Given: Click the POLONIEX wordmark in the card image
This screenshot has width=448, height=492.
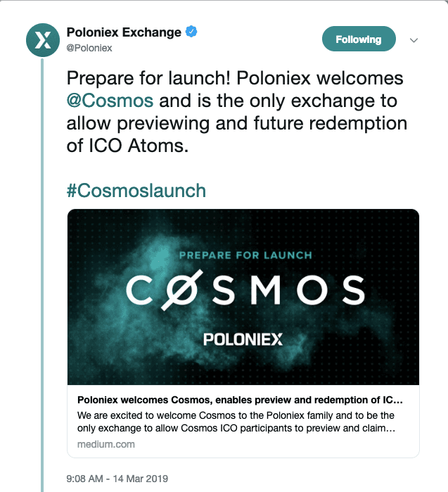Looking at the screenshot, I should (243, 339).
